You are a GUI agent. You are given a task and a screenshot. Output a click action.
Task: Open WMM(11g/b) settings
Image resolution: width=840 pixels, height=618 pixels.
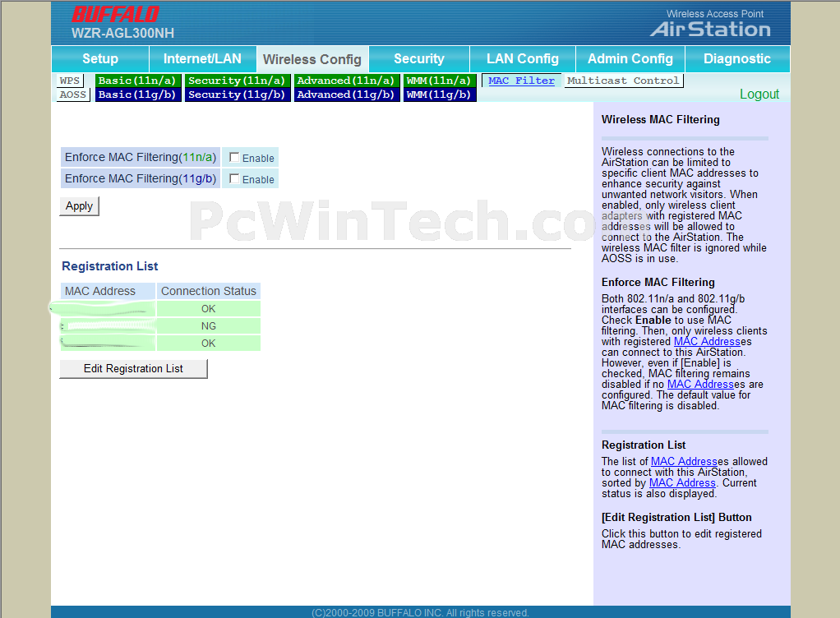pyautogui.click(x=439, y=95)
